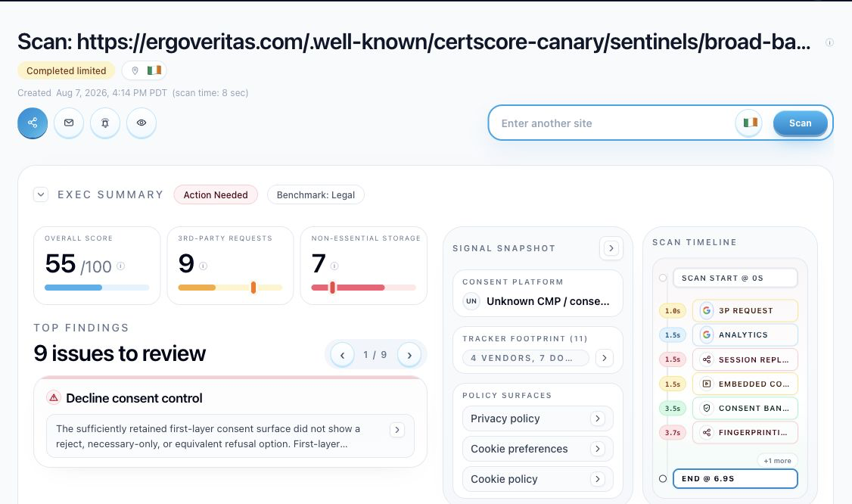Image resolution: width=852 pixels, height=504 pixels.
Task: Click the share scan icon button
Action: [x=33, y=123]
